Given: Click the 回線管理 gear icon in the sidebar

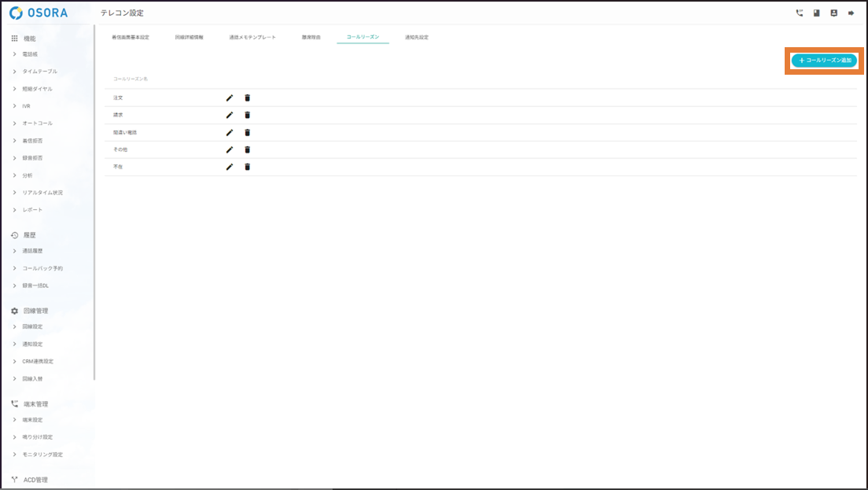Looking at the screenshot, I should coord(13,311).
